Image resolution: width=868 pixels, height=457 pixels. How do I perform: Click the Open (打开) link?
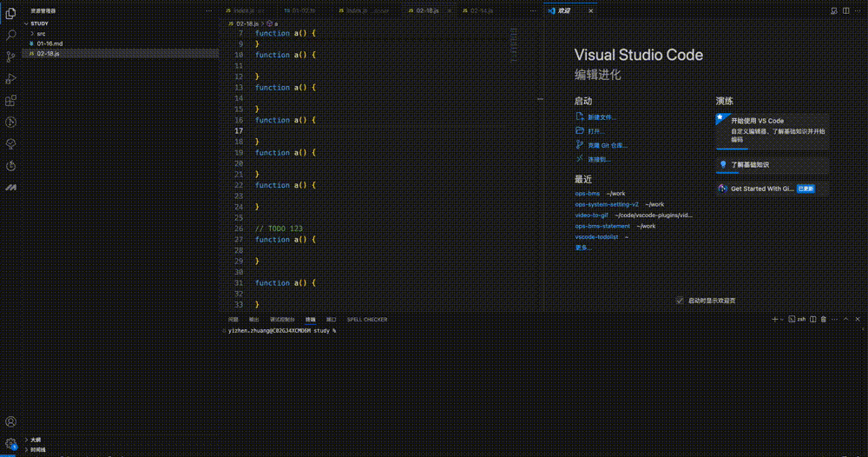coord(596,131)
